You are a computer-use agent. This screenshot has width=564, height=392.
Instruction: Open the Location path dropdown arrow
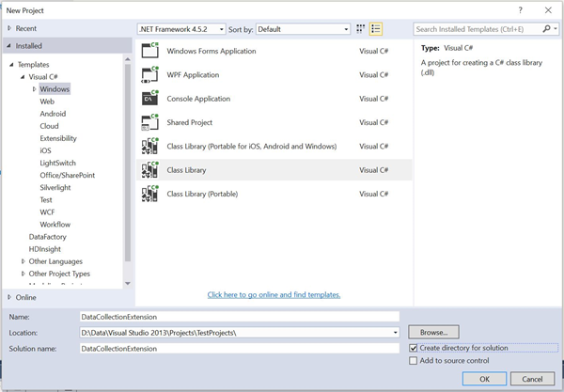click(396, 333)
